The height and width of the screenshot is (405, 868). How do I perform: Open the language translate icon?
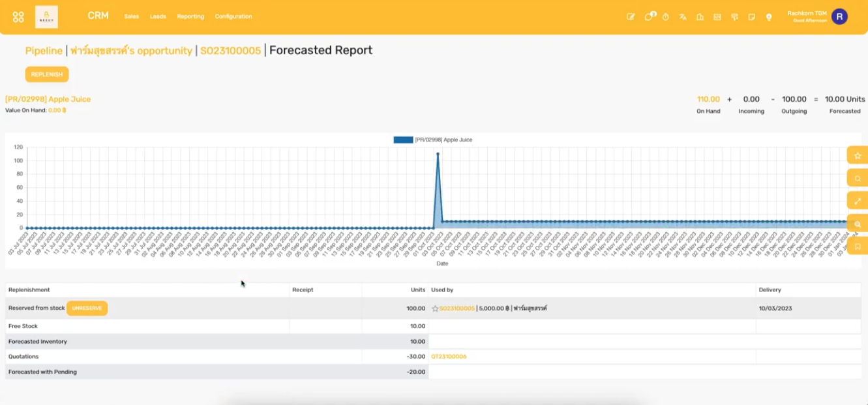tap(683, 17)
